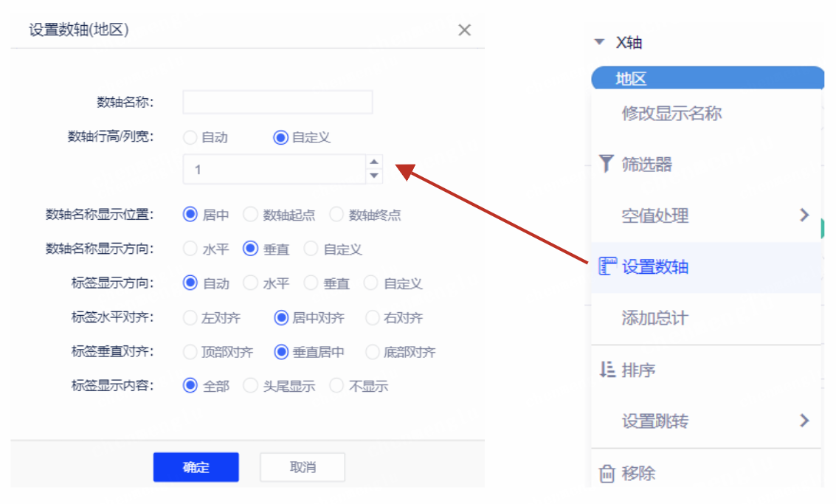Click the 确定 confirm button
The image size is (836, 504).
point(196,467)
